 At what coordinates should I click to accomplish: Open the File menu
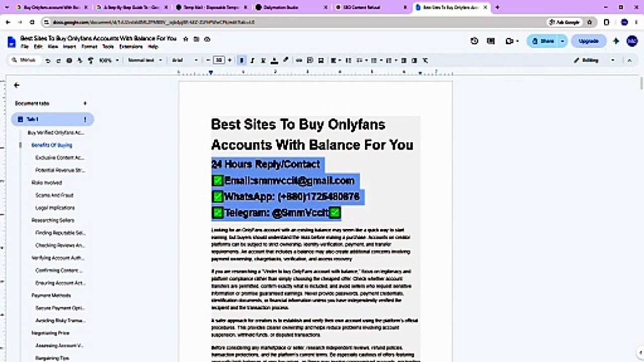tap(24, 47)
